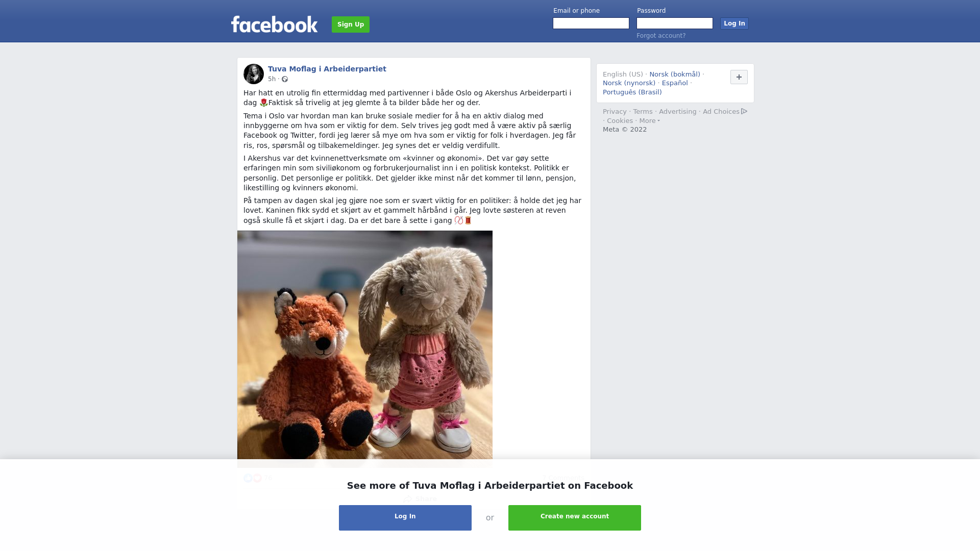The width and height of the screenshot is (980, 551).
Task: Switch language to Norsk (bokmål)
Action: pyautogui.click(x=675, y=74)
